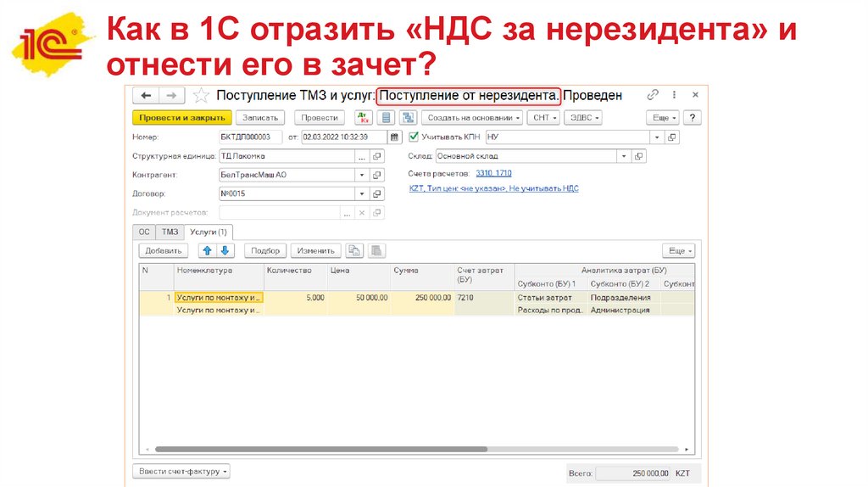
Task: Move row down with blue arrow
Action: [x=225, y=250]
